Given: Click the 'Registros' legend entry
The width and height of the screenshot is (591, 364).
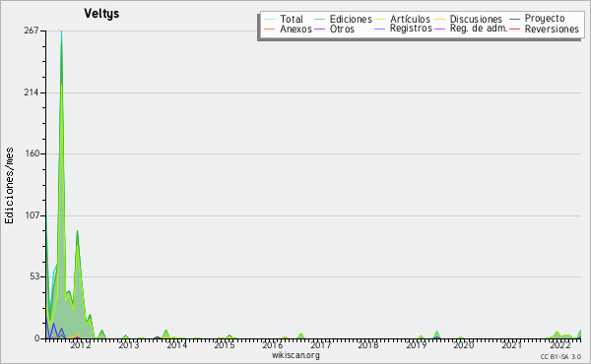Looking at the screenshot, I should point(411,29).
